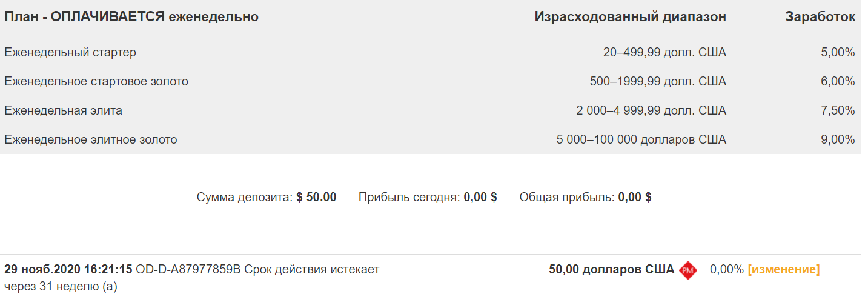Click the 500–1999,99 долл. США range
The image size is (868, 305).
point(658,82)
